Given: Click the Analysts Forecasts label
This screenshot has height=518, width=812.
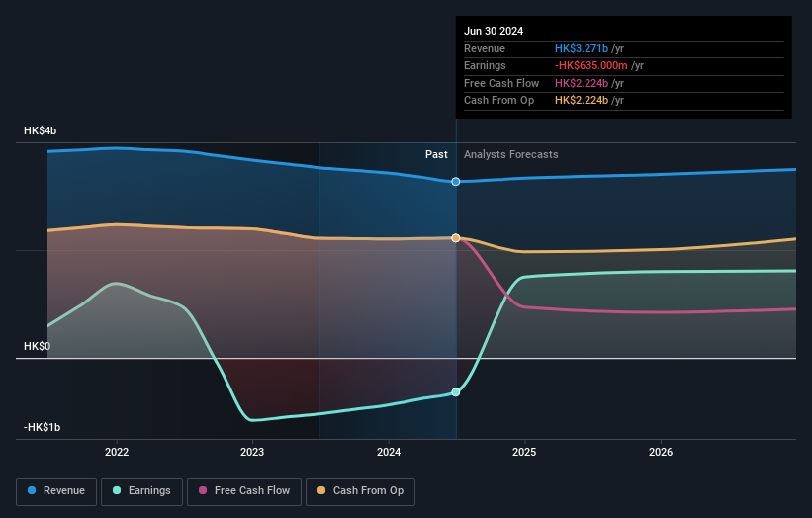Looking at the screenshot, I should click(x=511, y=155).
